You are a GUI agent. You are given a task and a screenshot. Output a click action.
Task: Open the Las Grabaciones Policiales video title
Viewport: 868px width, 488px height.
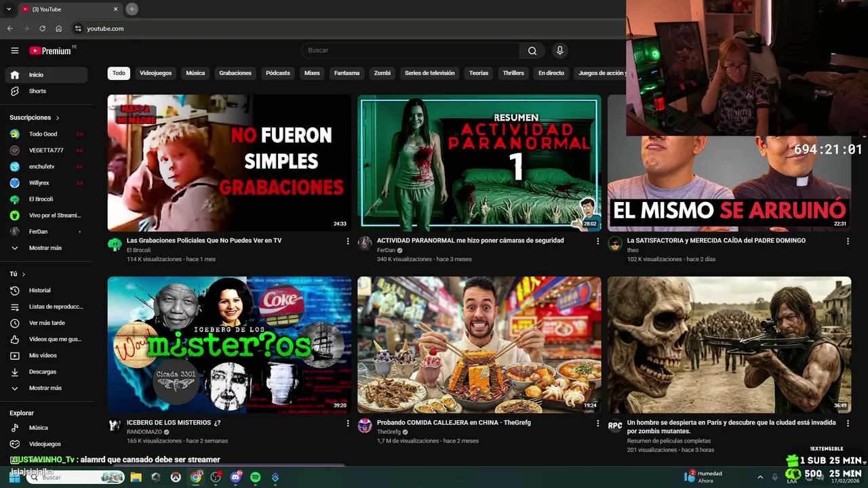(x=204, y=241)
